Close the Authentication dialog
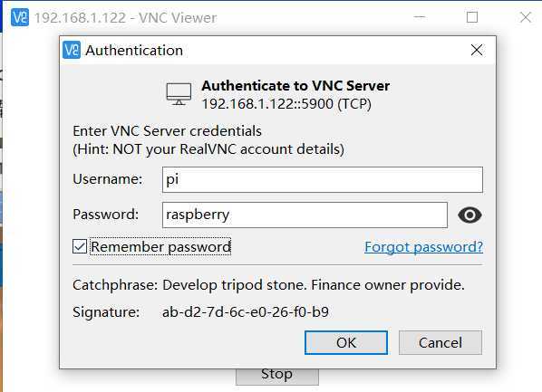 [x=477, y=50]
